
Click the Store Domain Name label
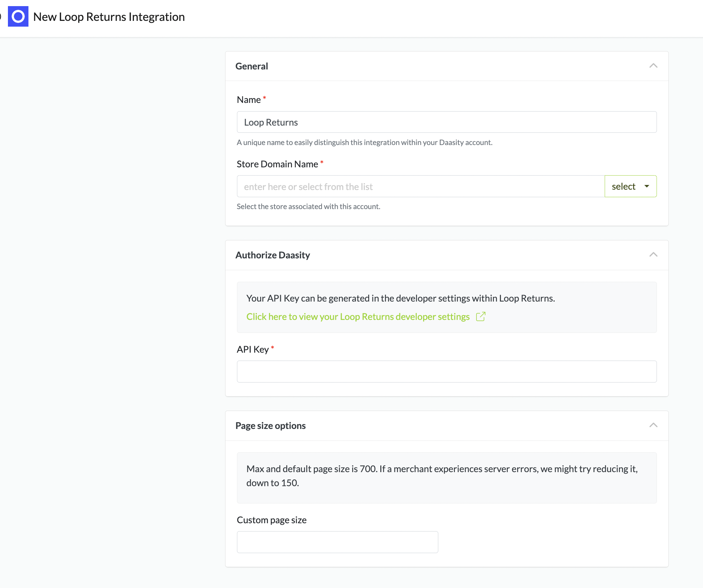277,164
